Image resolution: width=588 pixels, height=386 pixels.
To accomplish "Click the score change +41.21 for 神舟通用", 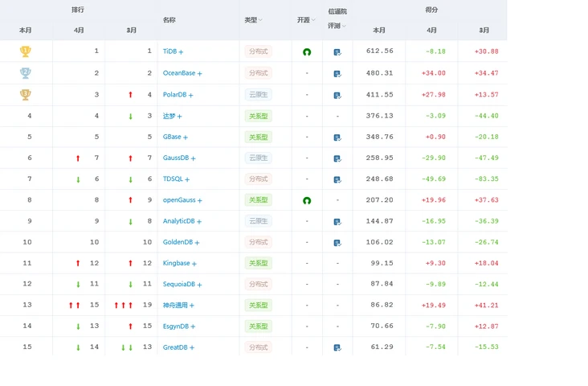I will click(486, 306).
